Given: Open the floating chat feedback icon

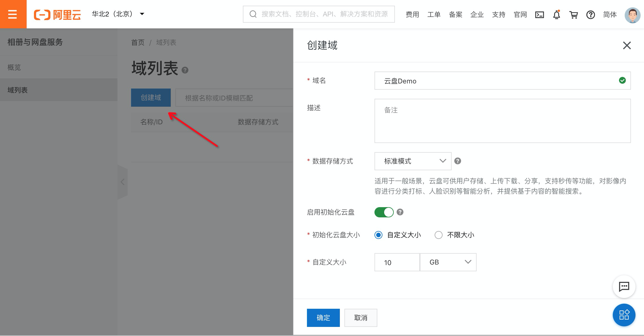Looking at the screenshot, I should click(x=624, y=287).
